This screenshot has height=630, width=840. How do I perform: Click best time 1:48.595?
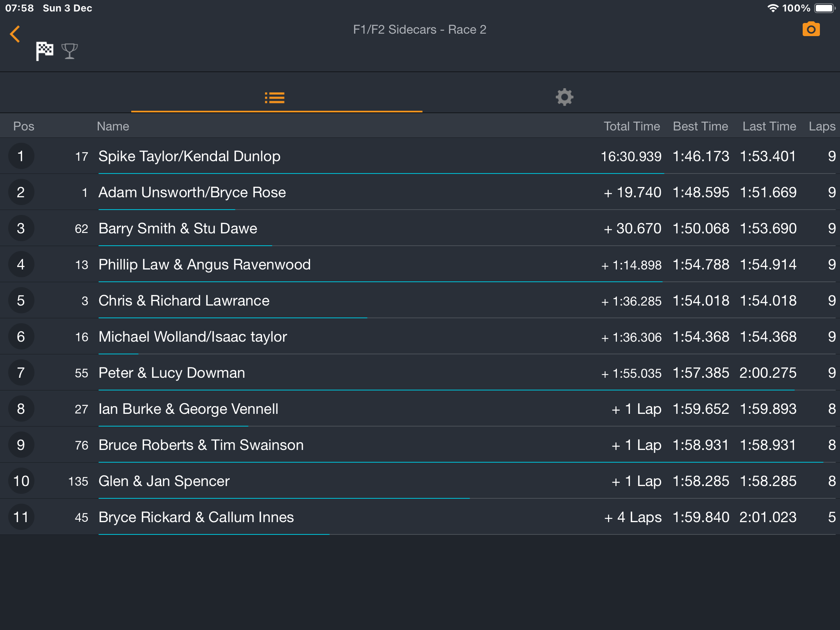(x=701, y=192)
